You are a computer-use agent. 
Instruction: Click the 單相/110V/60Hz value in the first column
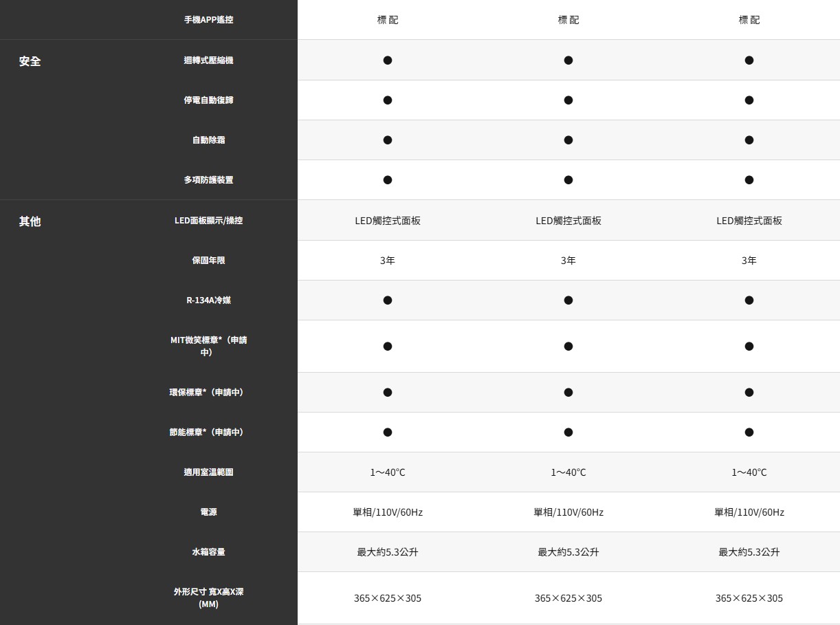(x=387, y=512)
